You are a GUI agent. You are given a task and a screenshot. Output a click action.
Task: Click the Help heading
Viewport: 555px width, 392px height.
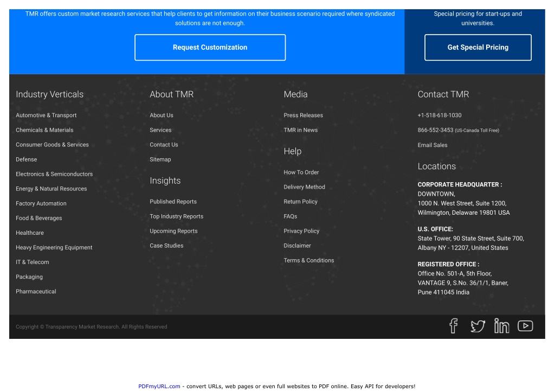point(292,151)
